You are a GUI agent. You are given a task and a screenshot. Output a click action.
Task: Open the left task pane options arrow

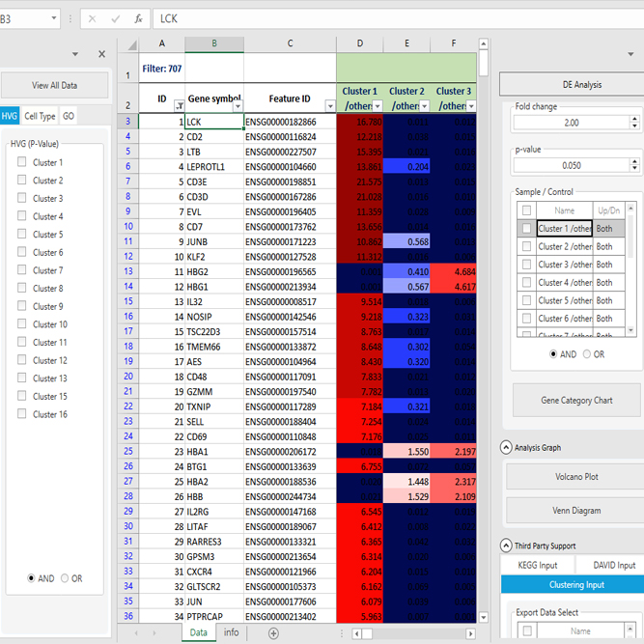point(76,54)
